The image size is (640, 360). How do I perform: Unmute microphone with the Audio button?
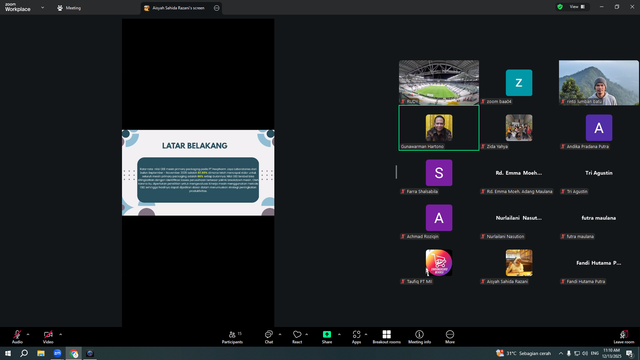17,337
